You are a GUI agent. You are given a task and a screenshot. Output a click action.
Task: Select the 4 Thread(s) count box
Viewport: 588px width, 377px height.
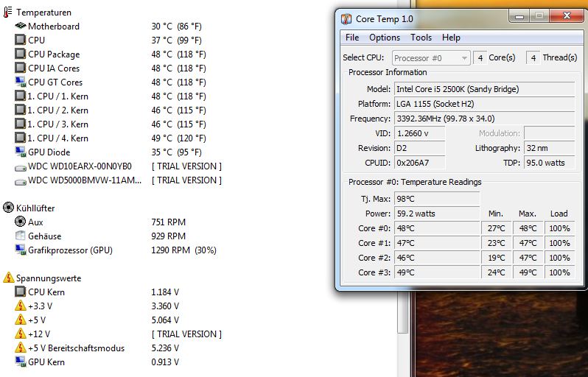tap(533, 58)
